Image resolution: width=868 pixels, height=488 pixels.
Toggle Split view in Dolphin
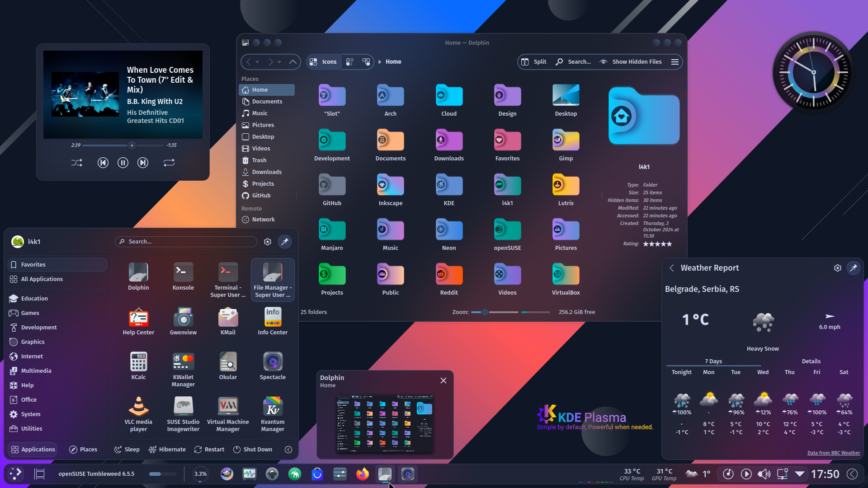coord(534,62)
